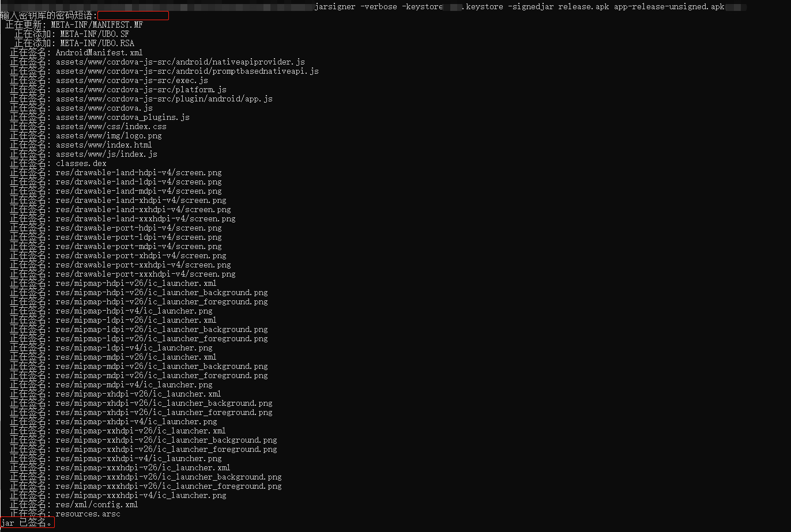Select the line META-INF/MANIFEST.MF
Viewport: 791px width, 532px height.
pyautogui.click(x=74, y=25)
